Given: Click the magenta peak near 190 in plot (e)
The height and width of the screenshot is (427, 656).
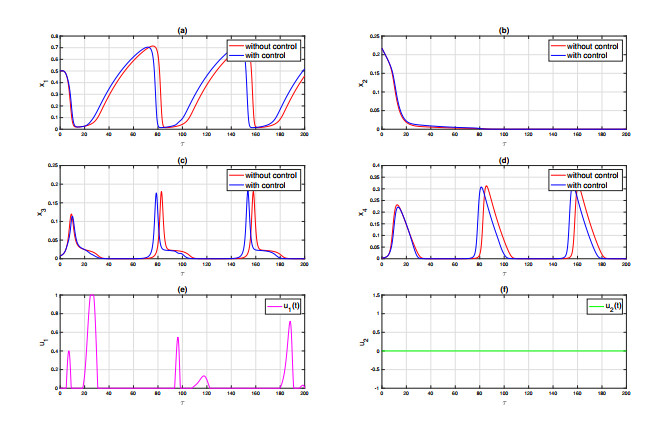Looking at the screenshot, I should click(290, 322).
